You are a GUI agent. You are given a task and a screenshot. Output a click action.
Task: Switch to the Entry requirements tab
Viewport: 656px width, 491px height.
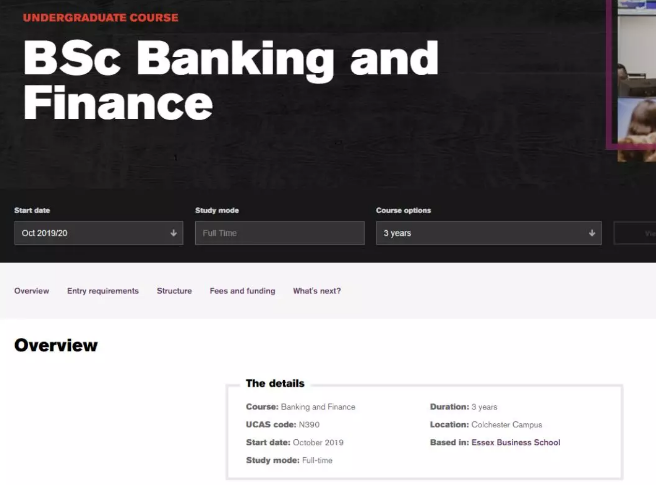coord(103,291)
